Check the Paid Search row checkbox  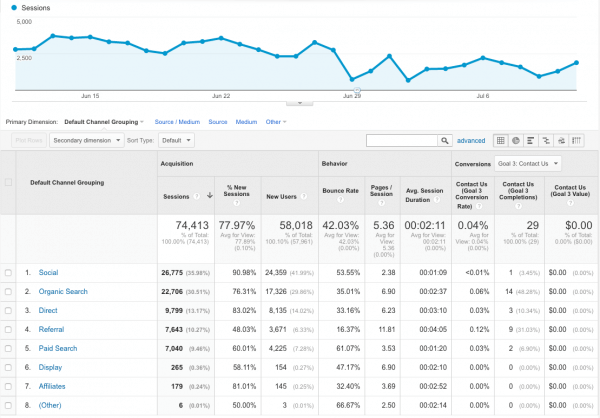click(x=8, y=348)
